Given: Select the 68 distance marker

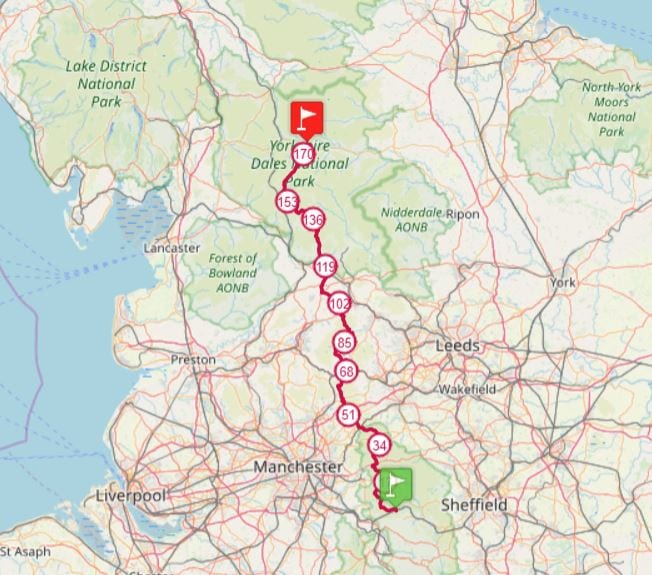Looking at the screenshot, I should pos(347,371).
